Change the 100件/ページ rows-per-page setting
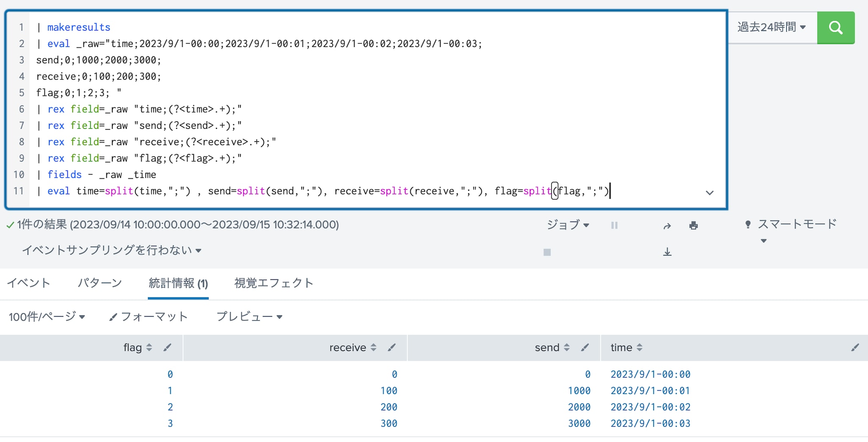The image size is (868, 442). pyautogui.click(x=47, y=317)
